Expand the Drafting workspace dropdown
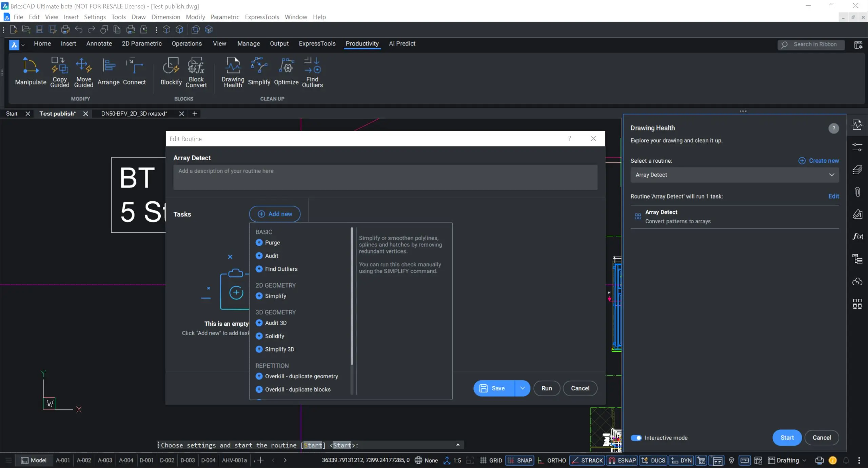The width and height of the screenshot is (868, 468). 804,460
